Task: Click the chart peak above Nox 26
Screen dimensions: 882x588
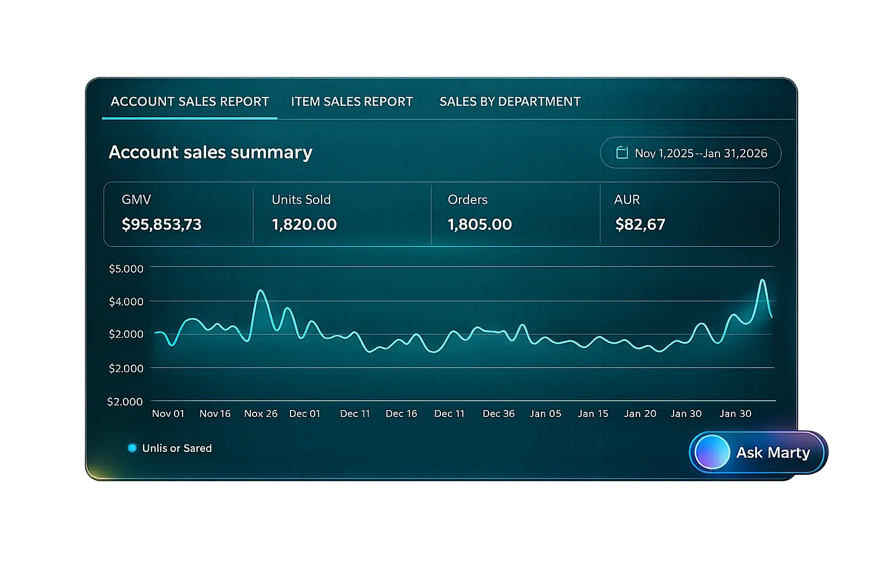Action: (260, 291)
